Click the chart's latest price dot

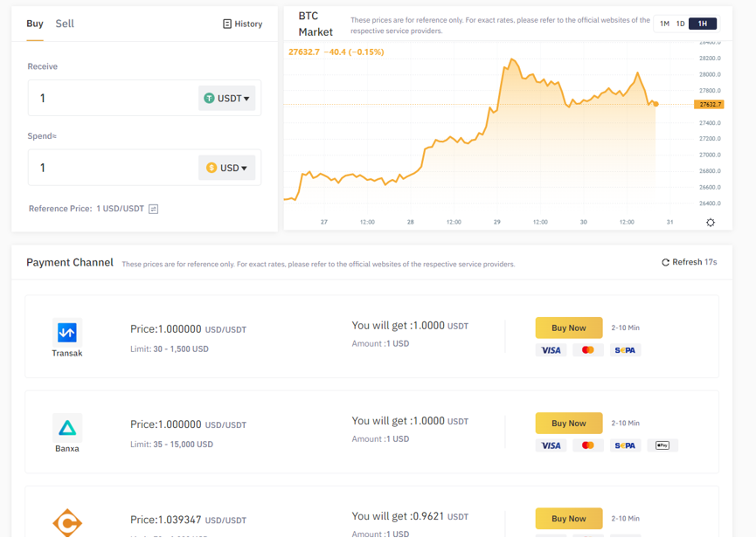(x=655, y=104)
